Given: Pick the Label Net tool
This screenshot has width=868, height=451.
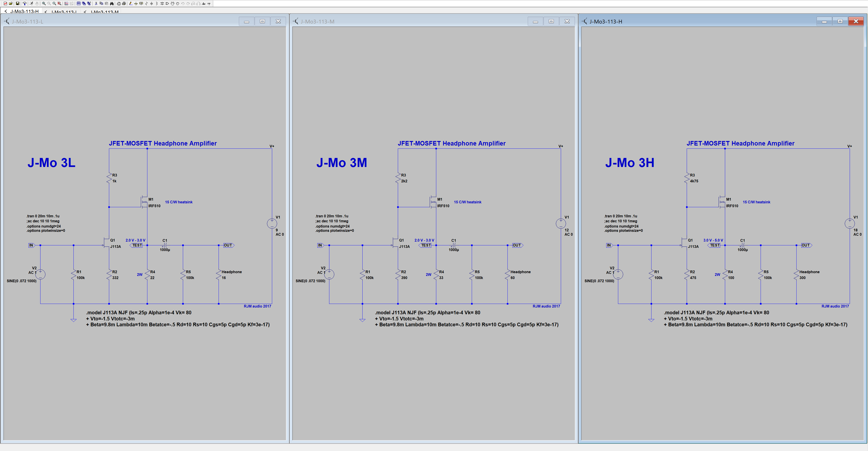Looking at the screenshot, I should click(141, 3).
